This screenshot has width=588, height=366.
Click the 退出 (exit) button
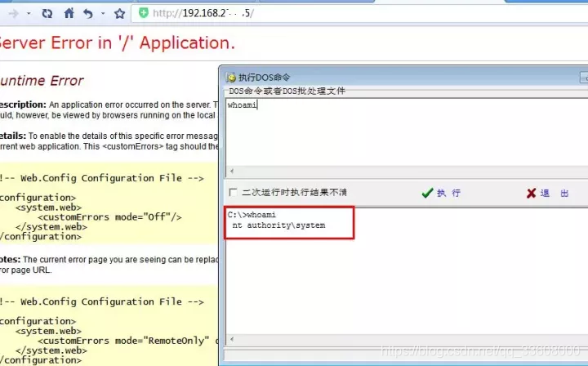click(x=548, y=194)
